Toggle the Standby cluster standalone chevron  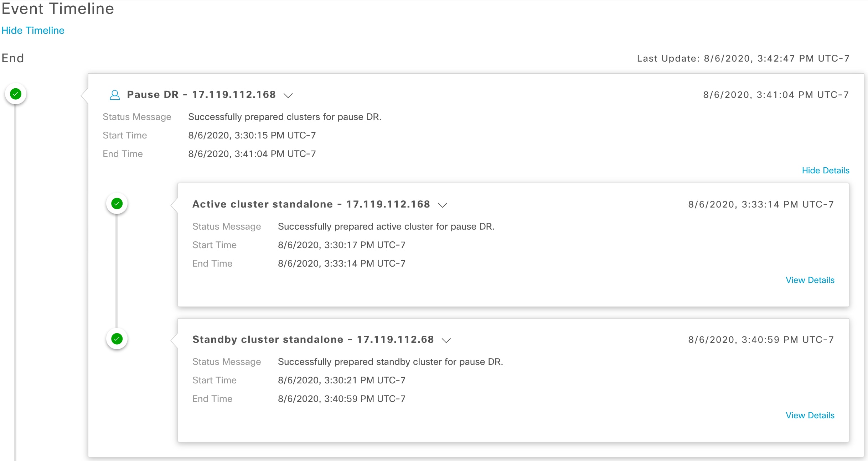[446, 340]
